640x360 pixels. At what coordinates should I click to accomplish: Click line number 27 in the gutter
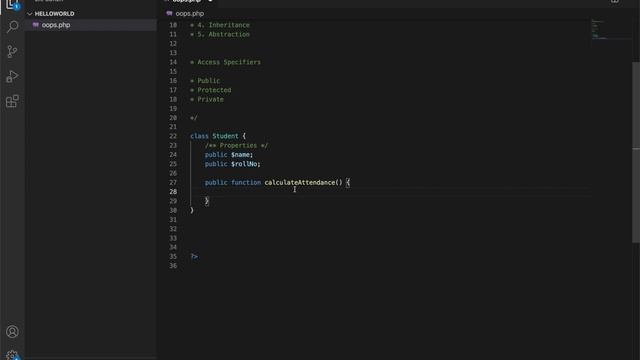pos(173,182)
